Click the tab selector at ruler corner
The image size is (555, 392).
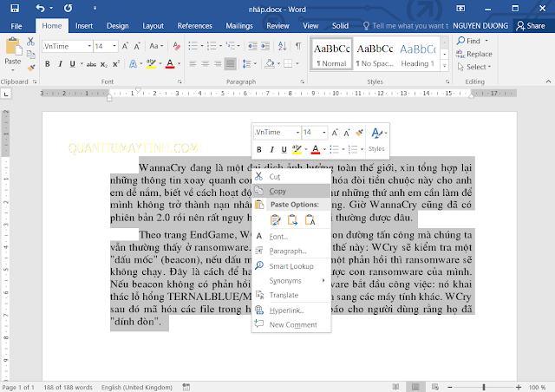6,94
